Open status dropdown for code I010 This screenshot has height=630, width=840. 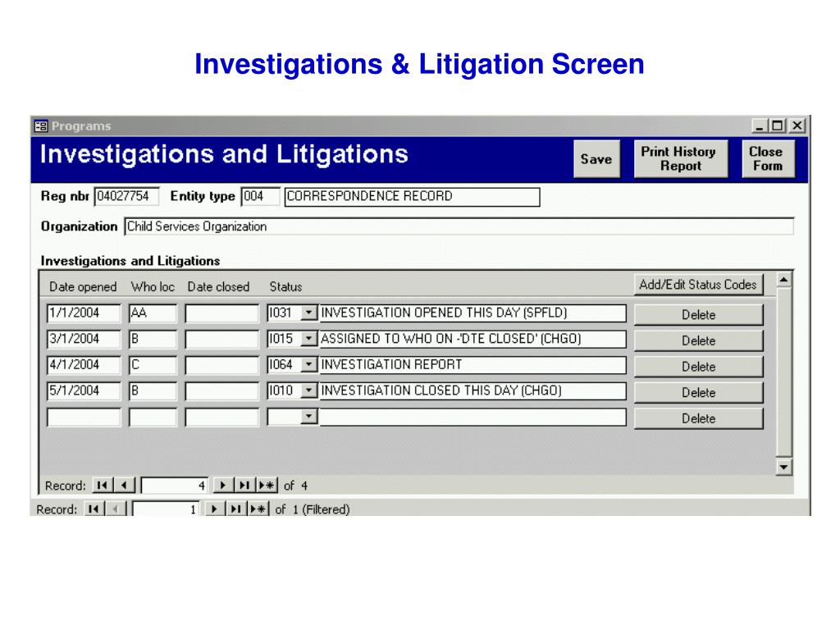(309, 390)
